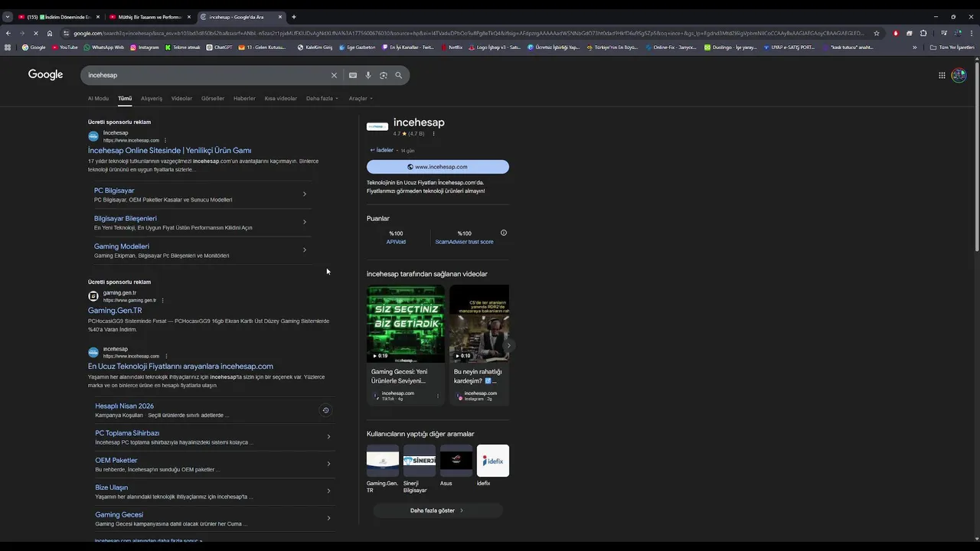Viewport: 980px width, 551px height.
Task: Play the Bu neyin rahatlığı Instagram video
Action: click(479, 324)
